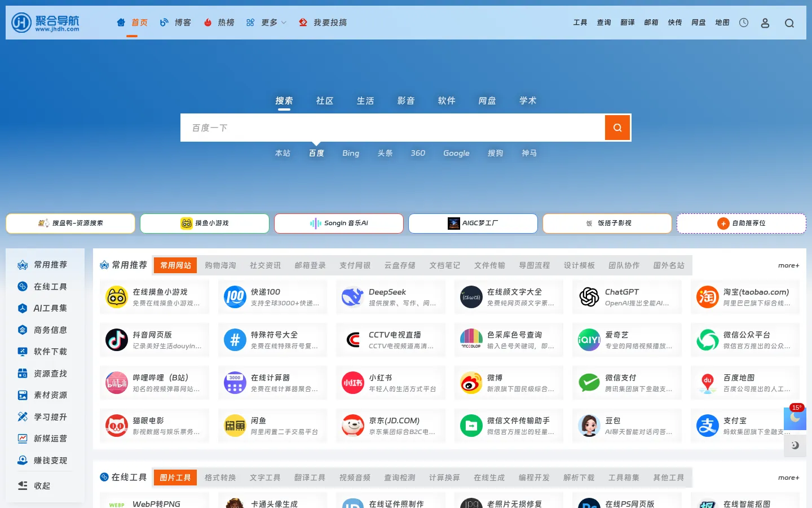Image resolution: width=812 pixels, height=508 pixels.
Task: Open the ChatGPT logo icon
Action: point(589,297)
